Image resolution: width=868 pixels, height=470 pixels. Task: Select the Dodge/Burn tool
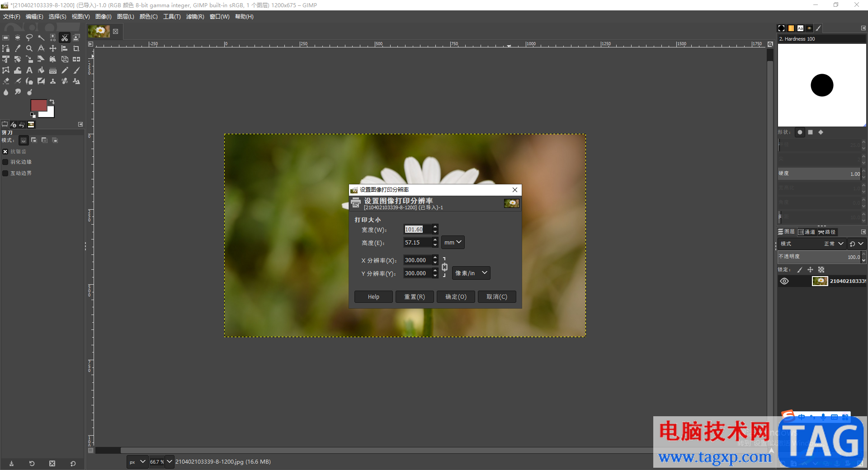(x=29, y=92)
